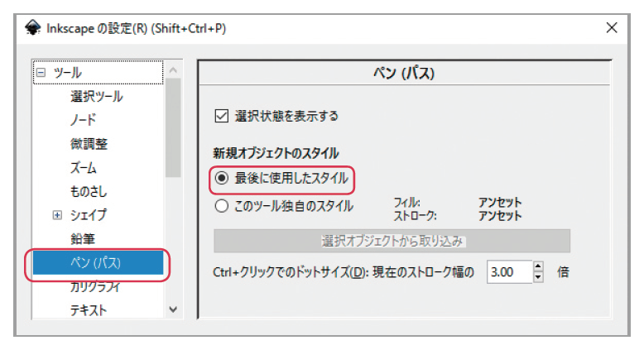Click the tree list scrollbar thumb
644x350 pixels.
[x=173, y=127]
